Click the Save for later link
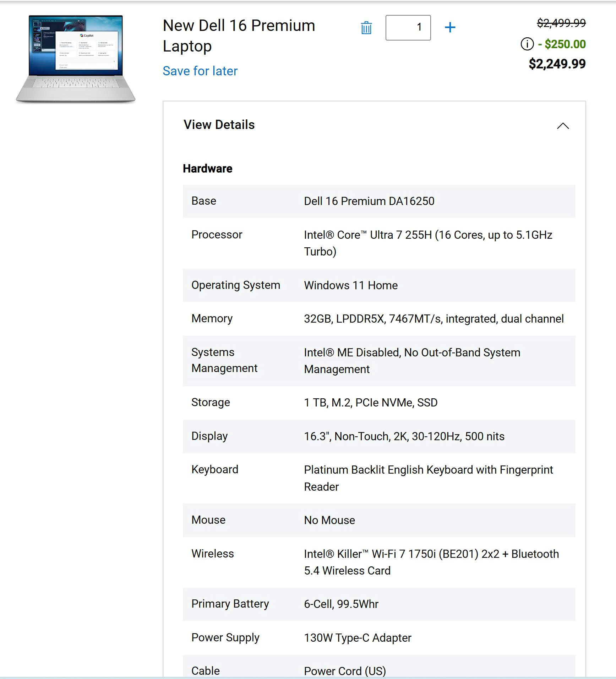This screenshot has width=616, height=679. coord(200,71)
